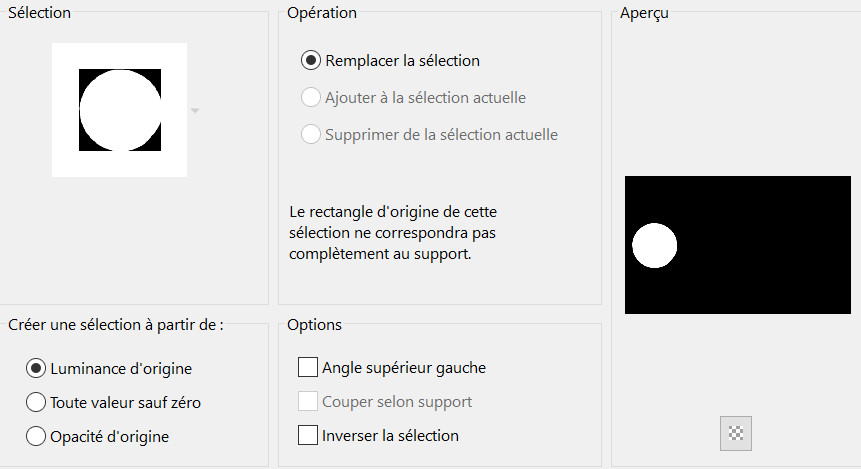This screenshot has height=469, width=861.
Task: Select the Opacité d'origine radio button
Action: click(36, 436)
